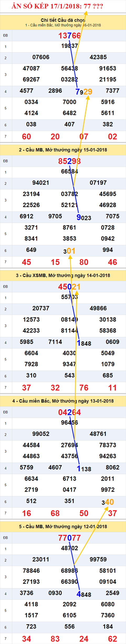Viewport: 126px width, 644px height.
Task: Select sixth prize number 407
Action: point(69,124)
